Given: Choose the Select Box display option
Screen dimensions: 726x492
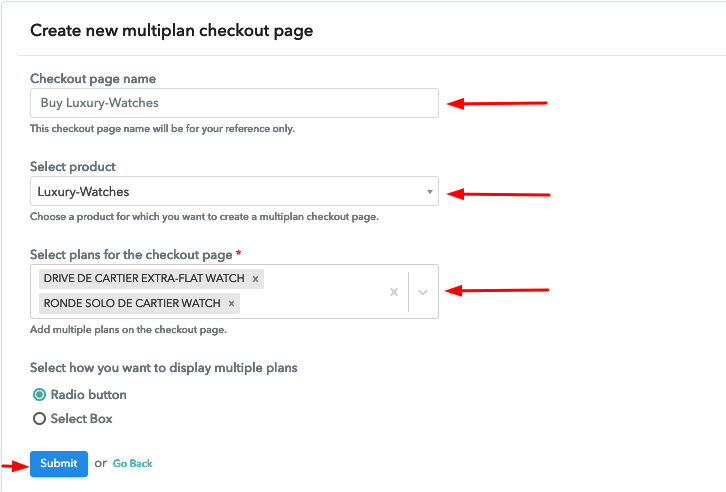Looking at the screenshot, I should (x=39, y=419).
